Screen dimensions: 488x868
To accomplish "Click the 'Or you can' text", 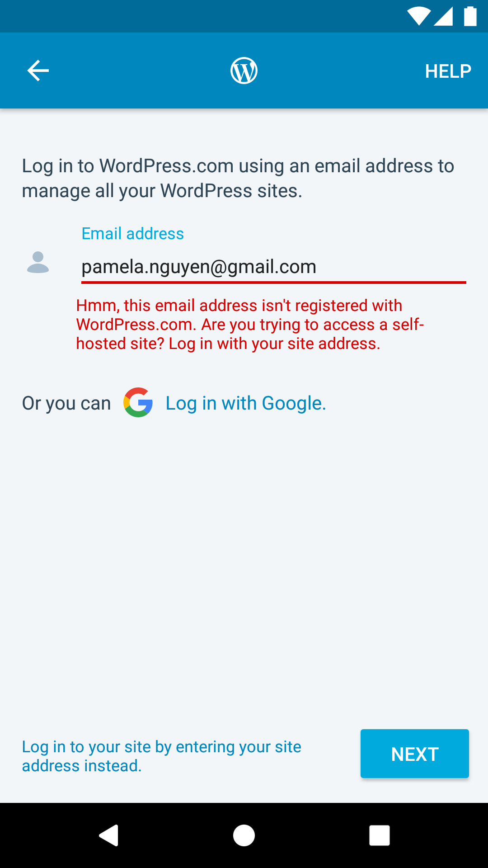I will (x=66, y=403).
